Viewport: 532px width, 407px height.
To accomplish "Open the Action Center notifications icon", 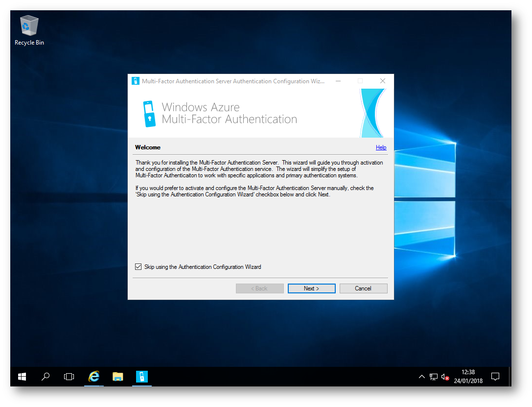I will click(495, 377).
